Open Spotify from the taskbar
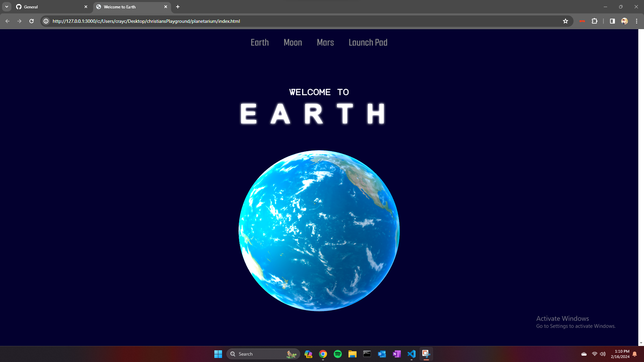The height and width of the screenshot is (362, 644). (x=338, y=354)
